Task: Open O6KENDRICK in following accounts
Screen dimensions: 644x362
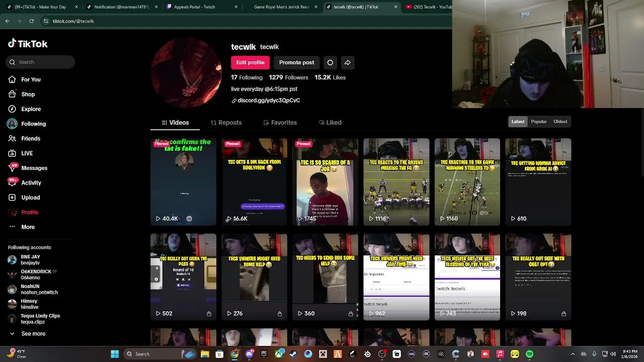Action: pos(33,275)
